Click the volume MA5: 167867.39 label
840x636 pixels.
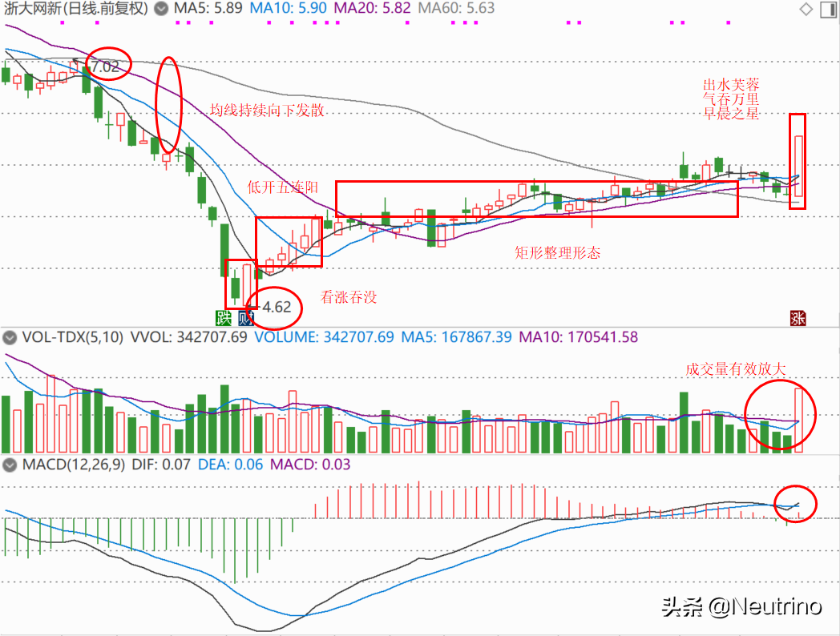coord(456,337)
